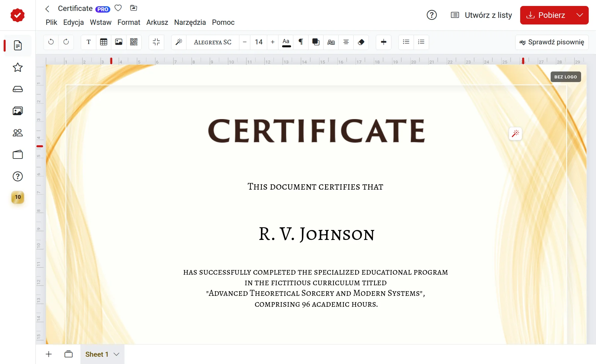Viewport: 596px width, 364px height.
Task: Insert a table from toolbar
Action: 104,42
